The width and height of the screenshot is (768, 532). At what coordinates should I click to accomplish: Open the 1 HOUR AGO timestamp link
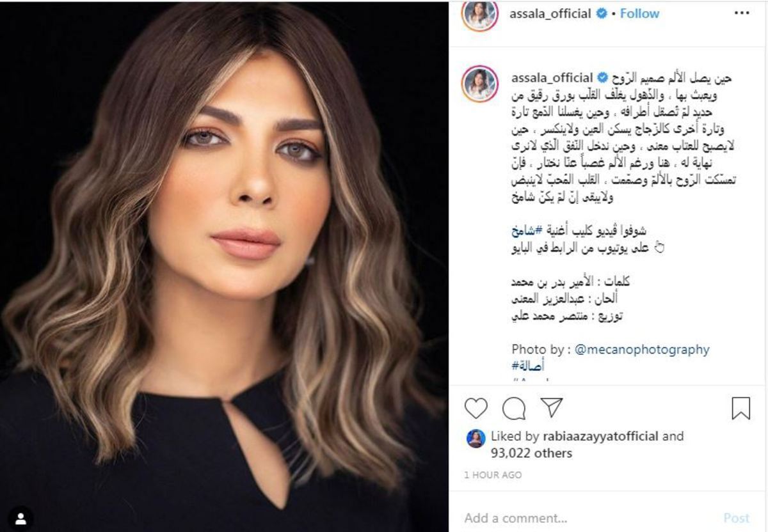[x=493, y=475]
